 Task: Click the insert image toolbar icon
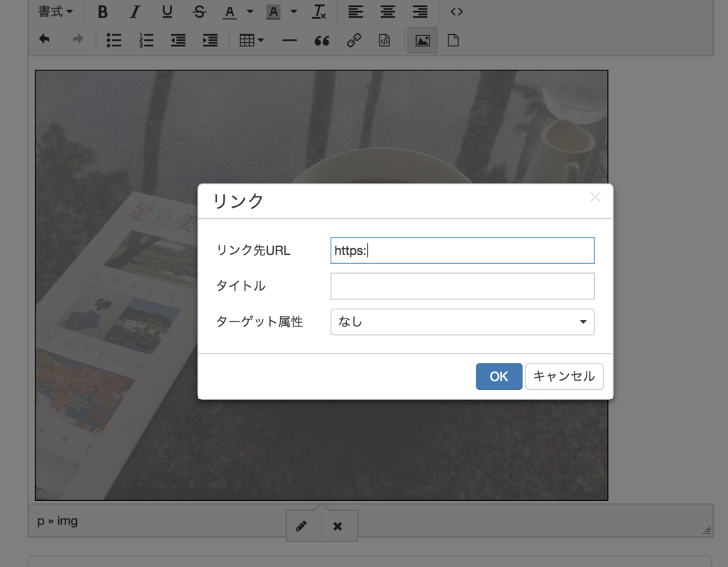[422, 41]
